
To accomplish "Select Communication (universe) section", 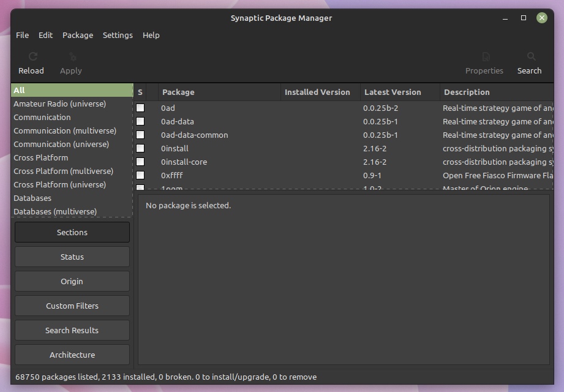I will (x=72, y=144).
